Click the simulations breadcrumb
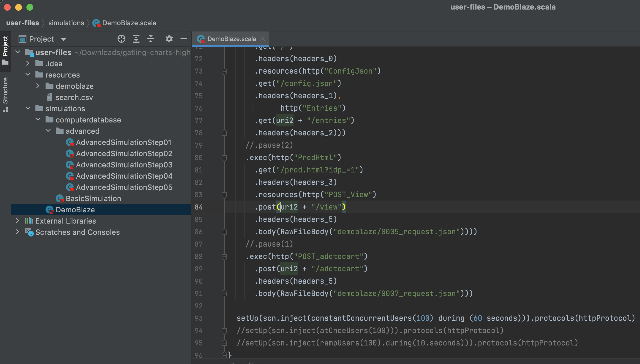The height and width of the screenshot is (364, 640). [66, 23]
